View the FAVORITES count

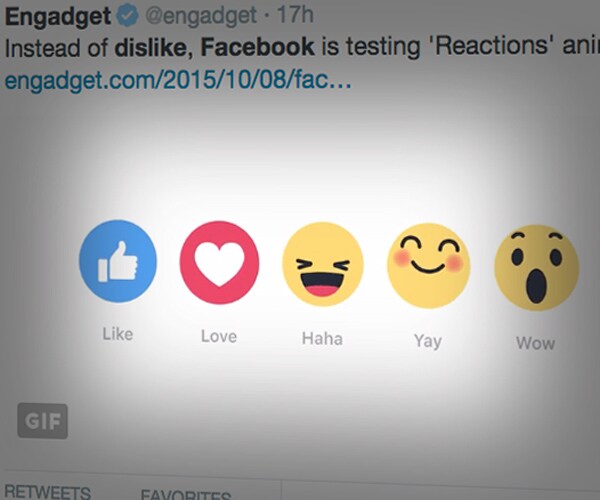pyautogui.click(x=186, y=494)
